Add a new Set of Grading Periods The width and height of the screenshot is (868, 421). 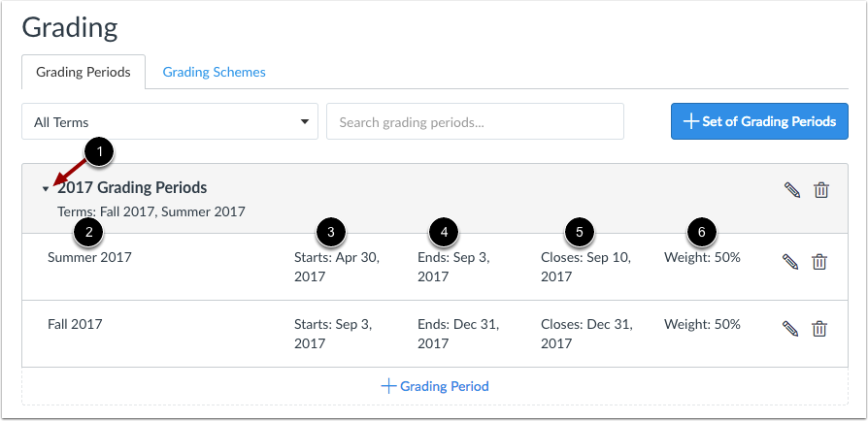[759, 121]
